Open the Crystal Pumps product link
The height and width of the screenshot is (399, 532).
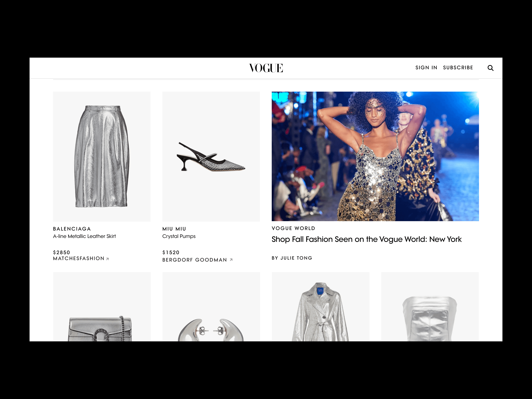tap(179, 236)
